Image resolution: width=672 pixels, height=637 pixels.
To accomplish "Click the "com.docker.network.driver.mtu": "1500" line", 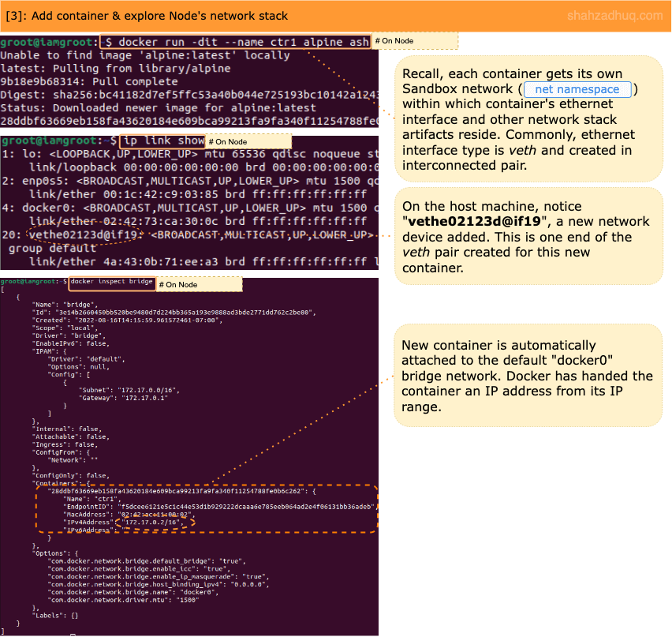I will point(123,600).
